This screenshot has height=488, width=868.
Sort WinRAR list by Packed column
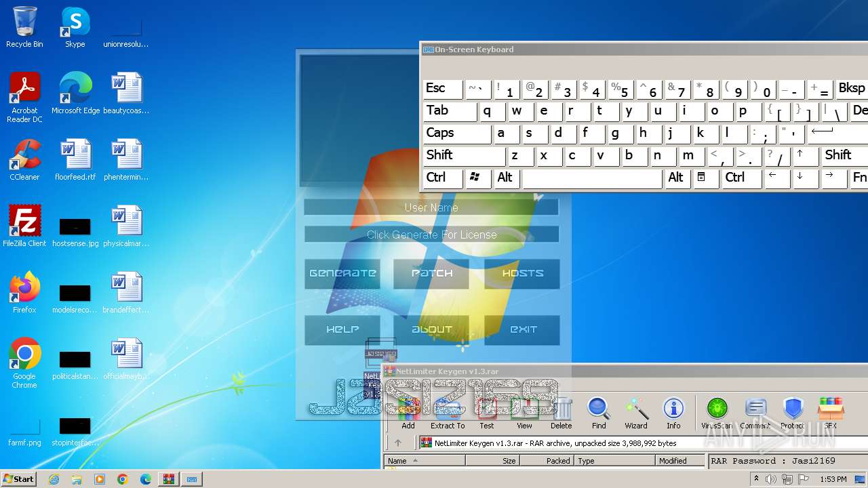tap(547, 461)
